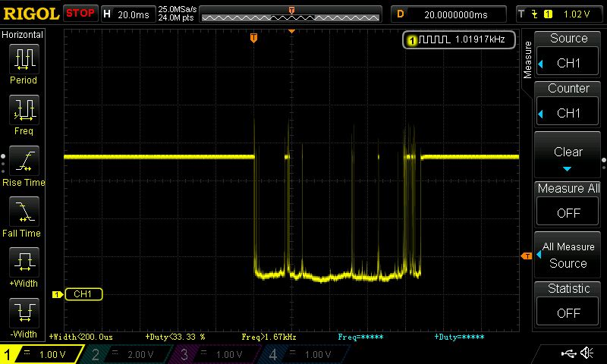Click the falling edge trigger icon
This screenshot has width=607, height=364.
[x=535, y=14]
